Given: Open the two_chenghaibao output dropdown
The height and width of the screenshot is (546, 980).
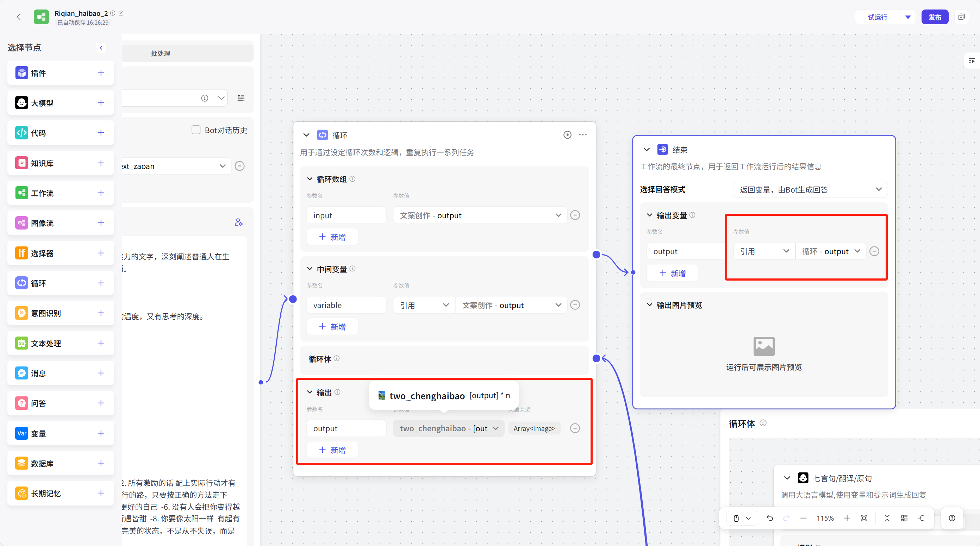Looking at the screenshot, I should point(449,428).
